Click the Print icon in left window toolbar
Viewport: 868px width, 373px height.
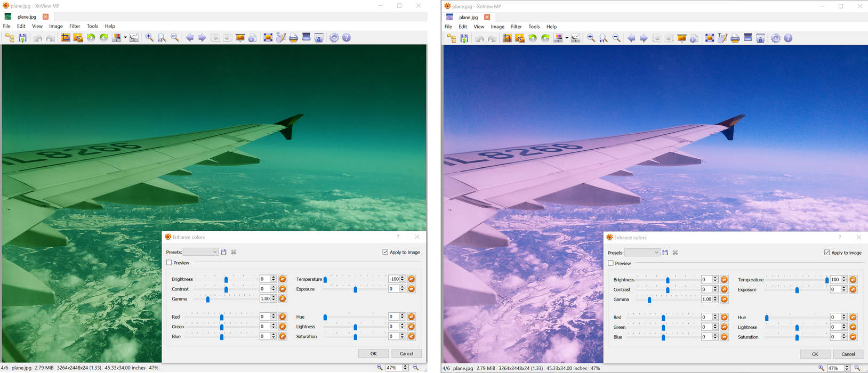pos(293,38)
